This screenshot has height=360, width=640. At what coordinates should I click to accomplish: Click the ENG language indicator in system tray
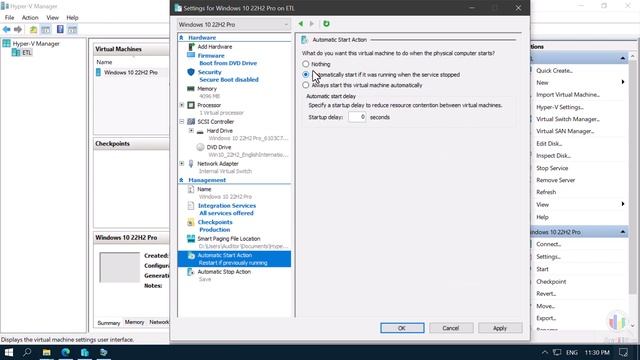tap(572, 352)
